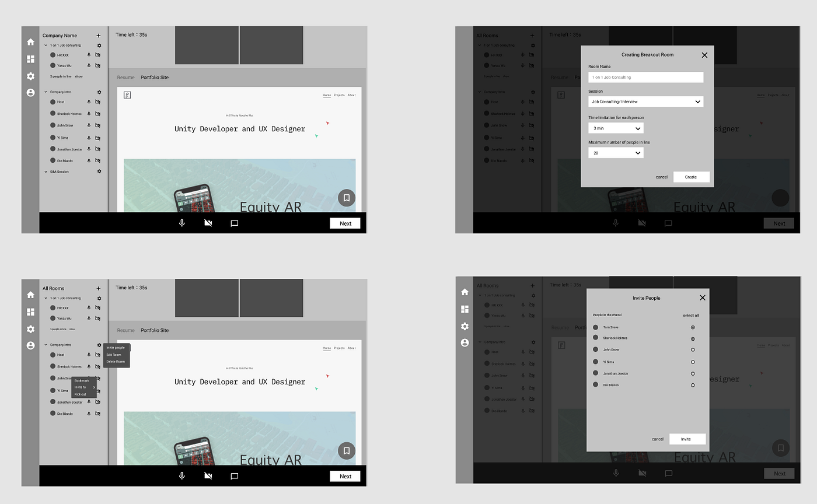Click round bookmark button in context-menu screen

tap(347, 450)
